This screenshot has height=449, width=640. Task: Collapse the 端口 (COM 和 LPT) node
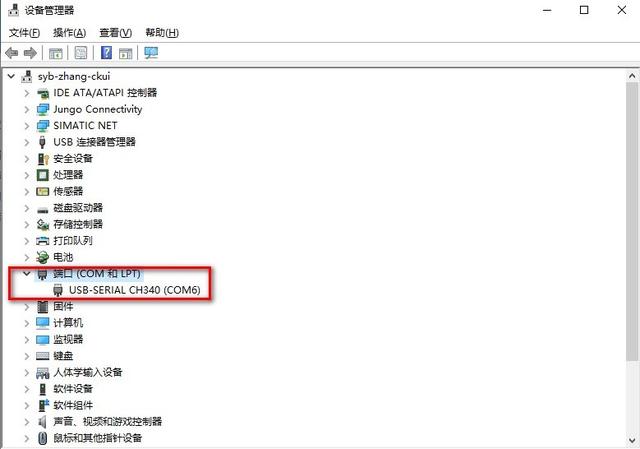pyautogui.click(x=27, y=273)
